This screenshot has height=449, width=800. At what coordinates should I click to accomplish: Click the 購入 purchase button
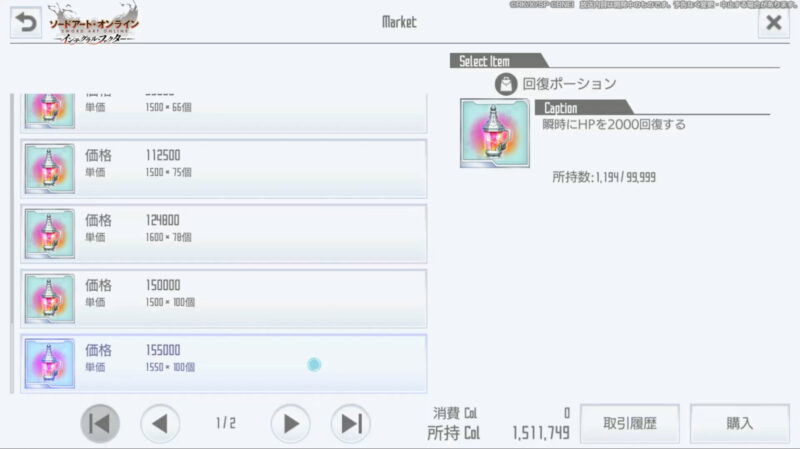pos(739,423)
